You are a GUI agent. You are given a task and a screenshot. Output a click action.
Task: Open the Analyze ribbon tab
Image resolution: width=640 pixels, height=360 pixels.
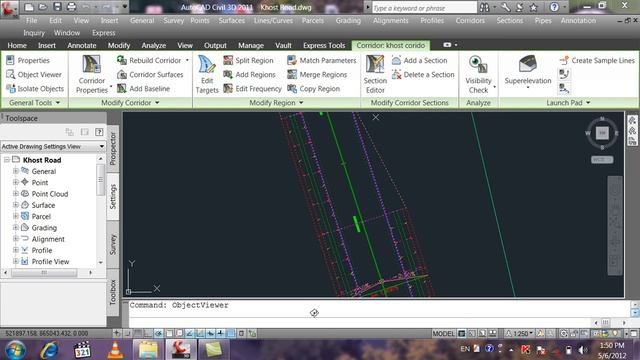(x=153, y=45)
